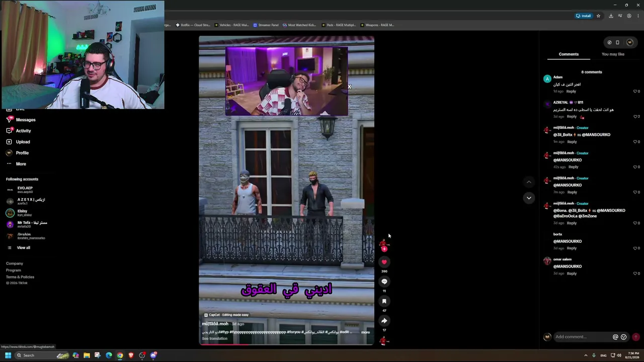This screenshot has width=644, height=362.
Task: Open the emoji picker in the comment box
Action: [x=624, y=337]
